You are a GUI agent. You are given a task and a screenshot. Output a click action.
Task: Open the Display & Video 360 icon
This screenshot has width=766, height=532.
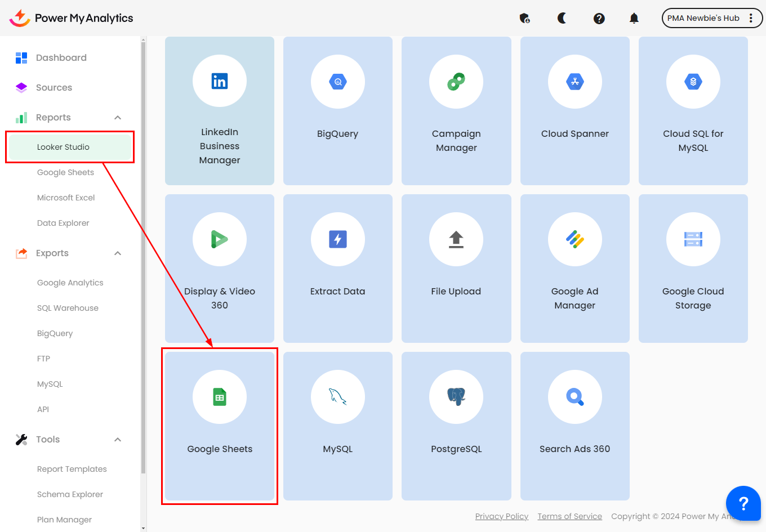[219, 239]
